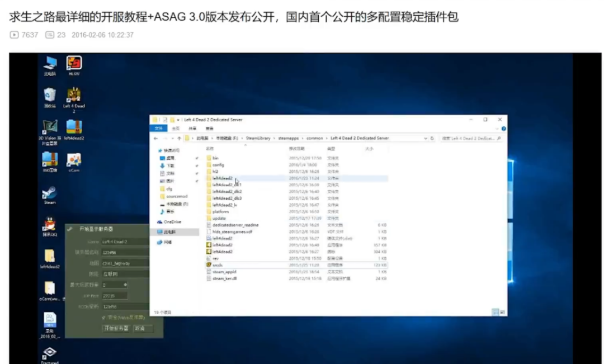Screen dimensions: 604x364
Task: Select the left4dead2 folder icon on the desktop
Action: (50, 258)
